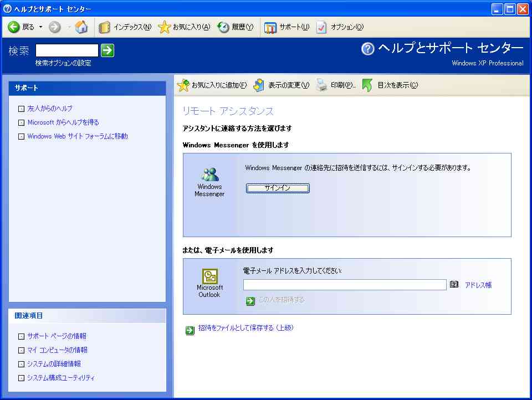This screenshot has height=400, width=532.
Task: Open 検索オプションの設定 link
Action: coord(63,63)
